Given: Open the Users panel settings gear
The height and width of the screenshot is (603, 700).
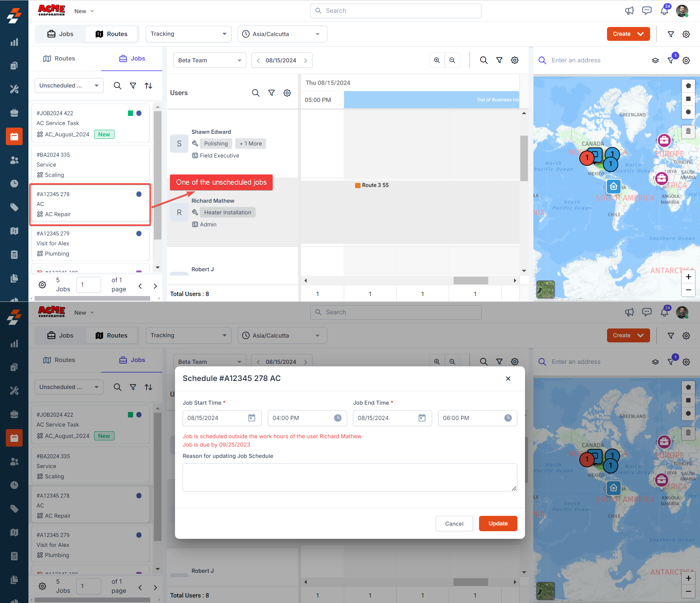Looking at the screenshot, I should point(287,93).
